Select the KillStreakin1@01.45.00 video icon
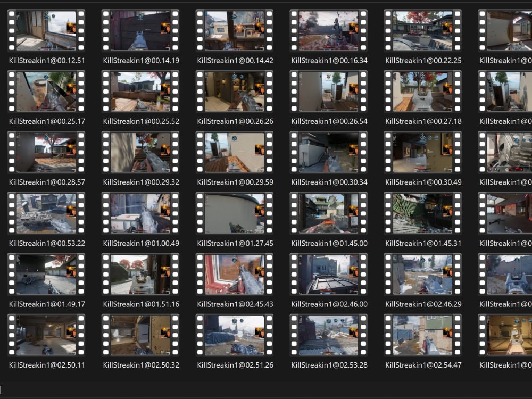Viewport: 532px width, 399px height. coord(328,213)
